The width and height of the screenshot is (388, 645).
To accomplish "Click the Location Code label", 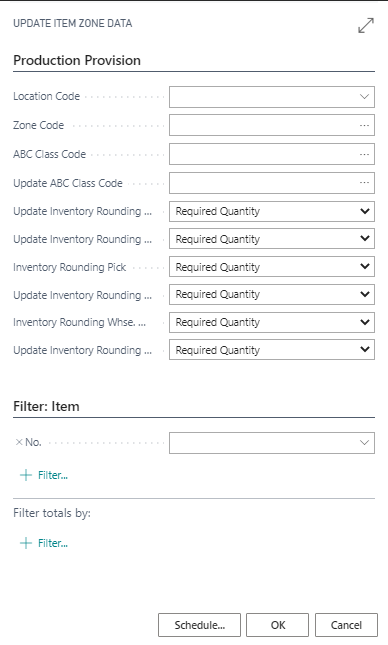I will tap(46, 96).
